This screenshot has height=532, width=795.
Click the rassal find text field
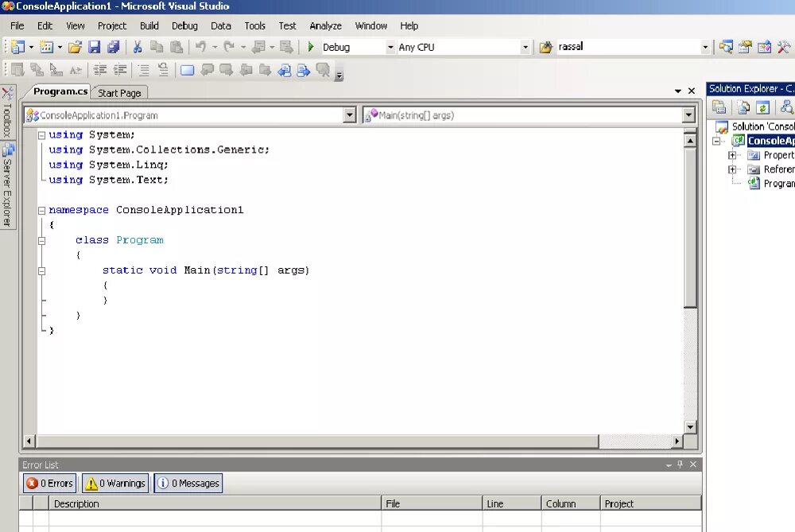[x=628, y=47]
